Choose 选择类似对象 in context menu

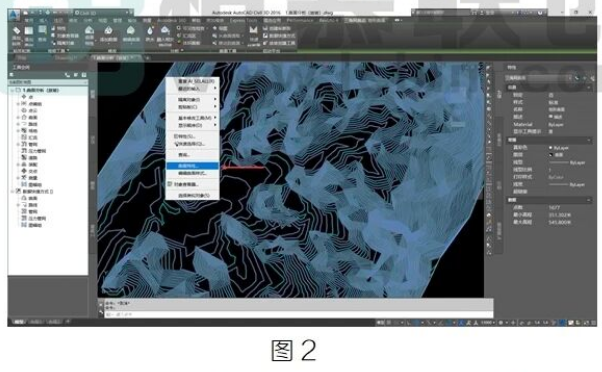pos(192,196)
